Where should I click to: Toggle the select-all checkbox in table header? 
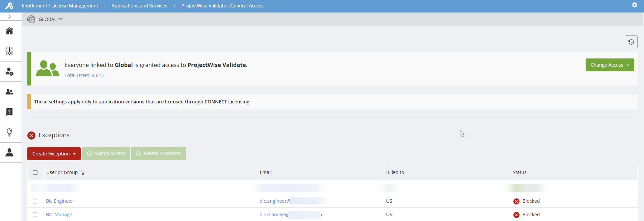[35, 172]
